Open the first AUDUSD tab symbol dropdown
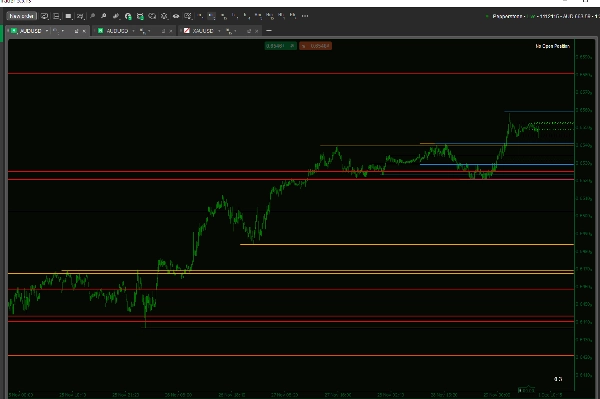This screenshot has width=600, height=399. pyautogui.click(x=47, y=31)
